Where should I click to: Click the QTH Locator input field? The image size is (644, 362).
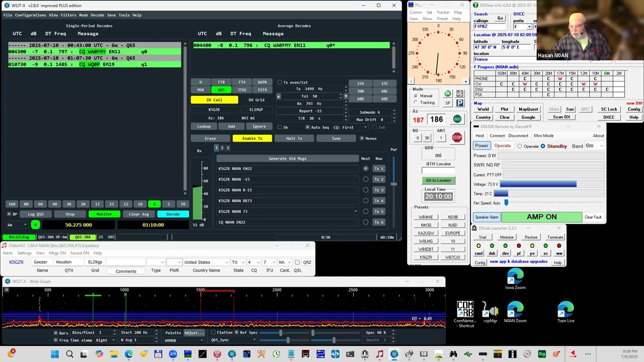tap(438, 170)
